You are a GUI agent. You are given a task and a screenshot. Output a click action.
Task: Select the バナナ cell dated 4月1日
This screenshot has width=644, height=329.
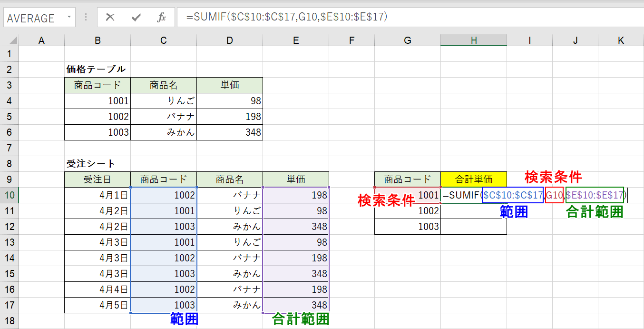click(x=230, y=195)
